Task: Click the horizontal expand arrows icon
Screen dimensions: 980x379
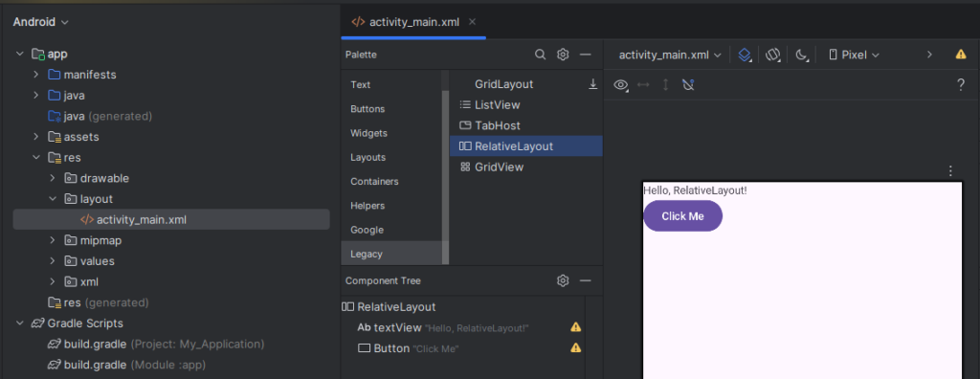Action: coord(643,84)
